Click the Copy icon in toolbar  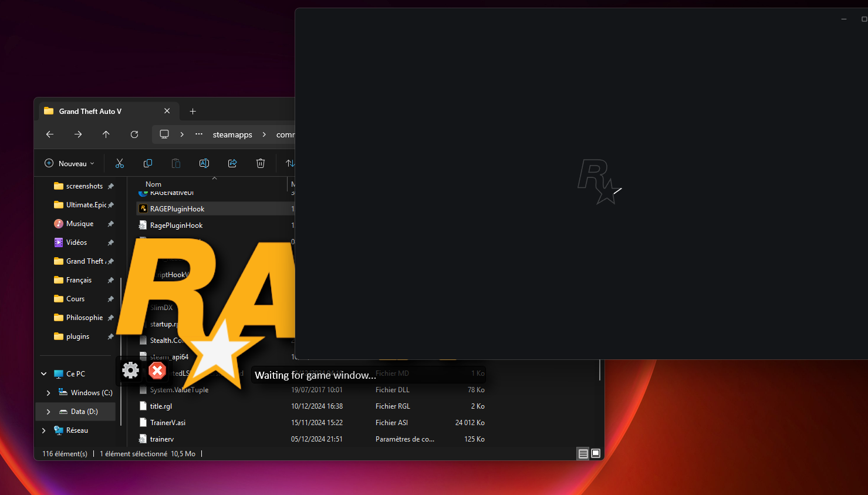click(148, 163)
